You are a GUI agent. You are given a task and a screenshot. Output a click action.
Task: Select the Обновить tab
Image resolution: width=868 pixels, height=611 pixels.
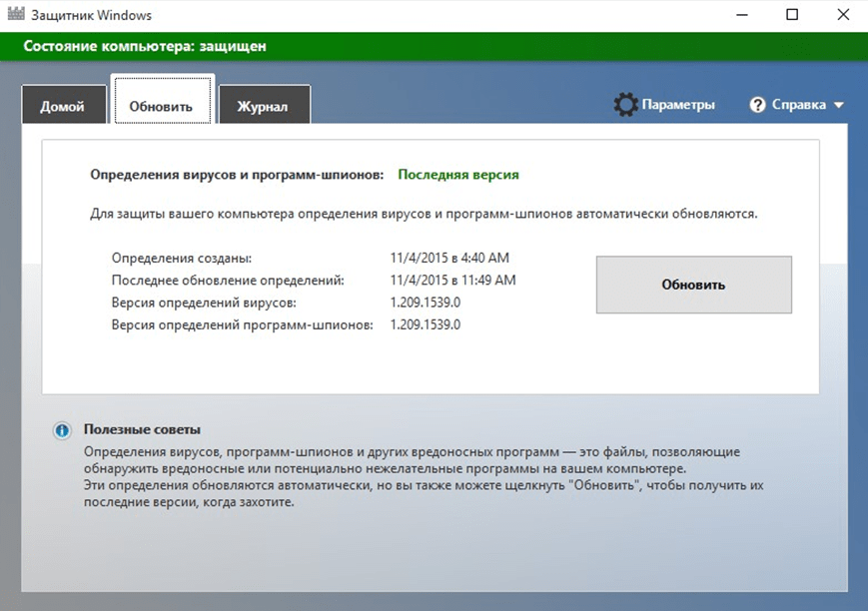(x=161, y=107)
